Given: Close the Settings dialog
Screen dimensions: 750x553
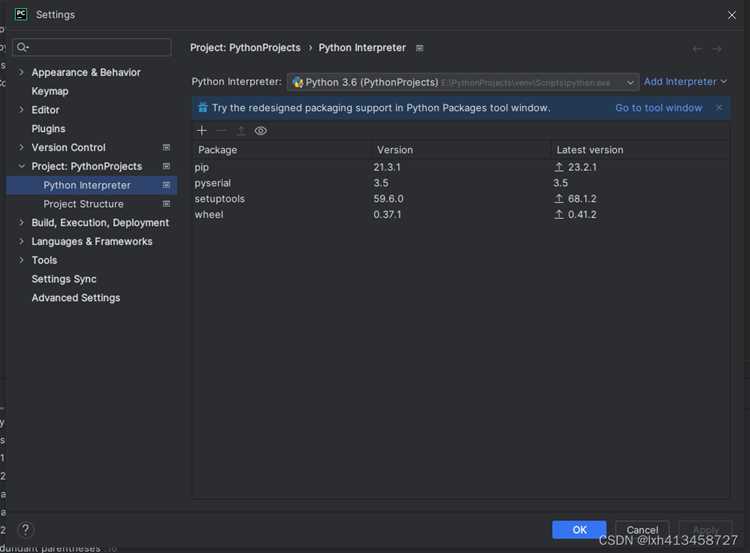Looking at the screenshot, I should tap(732, 15).
